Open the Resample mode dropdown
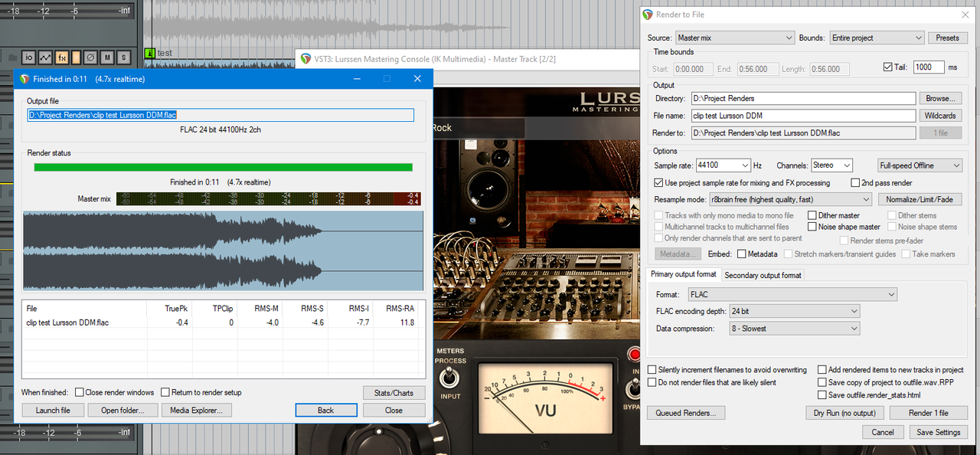The width and height of the screenshot is (980, 455). (x=790, y=199)
